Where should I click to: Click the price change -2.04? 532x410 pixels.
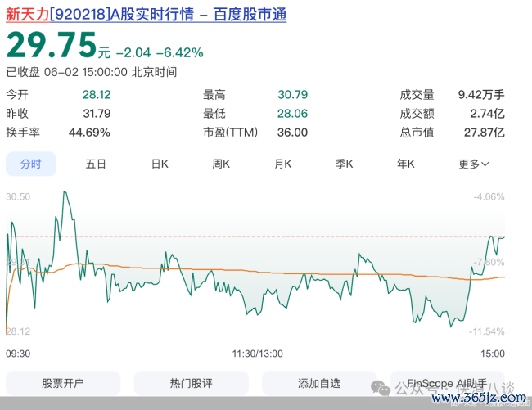pos(133,52)
